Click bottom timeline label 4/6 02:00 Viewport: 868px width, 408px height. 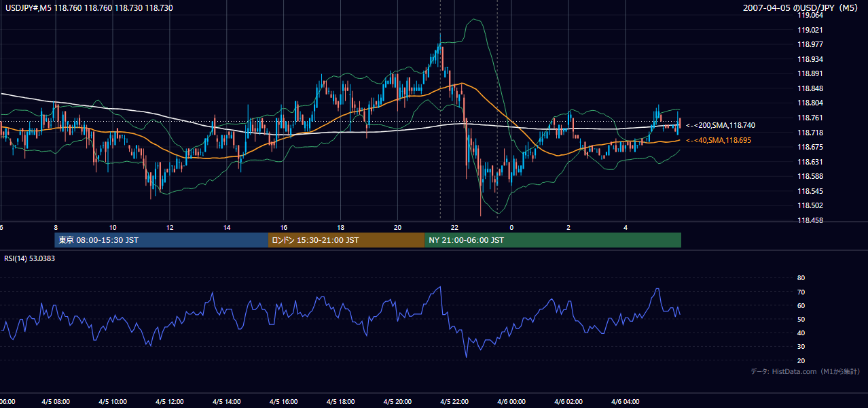coord(569,402)
